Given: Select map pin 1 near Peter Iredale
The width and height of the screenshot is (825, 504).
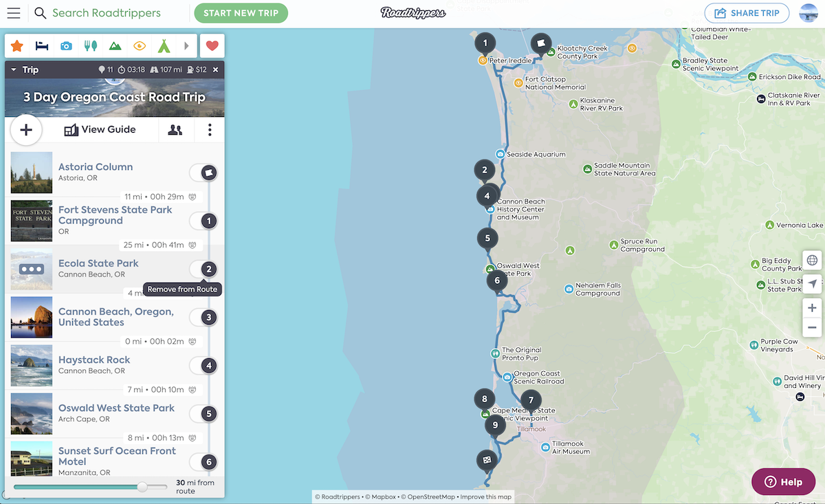Looking at the screenshot, I should (x=485, y=43).
